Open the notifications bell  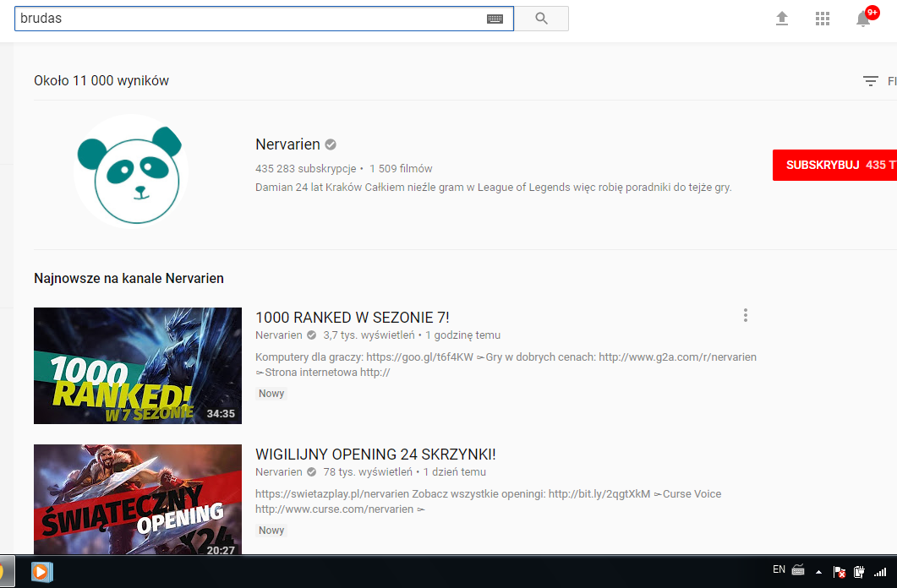[x=863, y=19]
